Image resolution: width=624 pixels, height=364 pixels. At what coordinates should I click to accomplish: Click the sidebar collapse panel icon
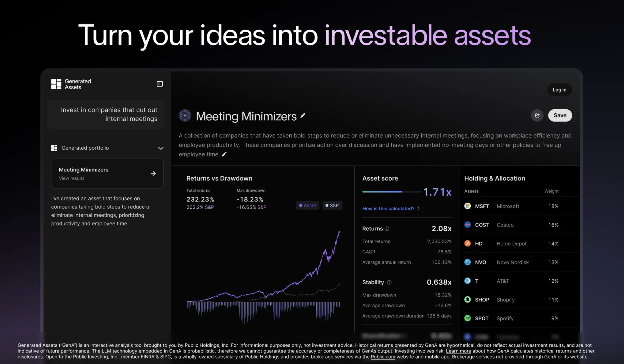[x=160, y=84]
